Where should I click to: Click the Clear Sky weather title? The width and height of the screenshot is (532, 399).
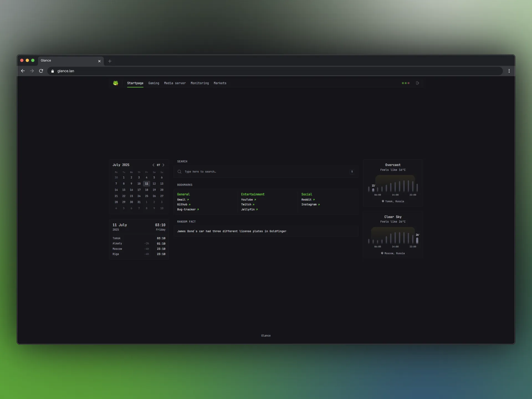coord(393,217)
